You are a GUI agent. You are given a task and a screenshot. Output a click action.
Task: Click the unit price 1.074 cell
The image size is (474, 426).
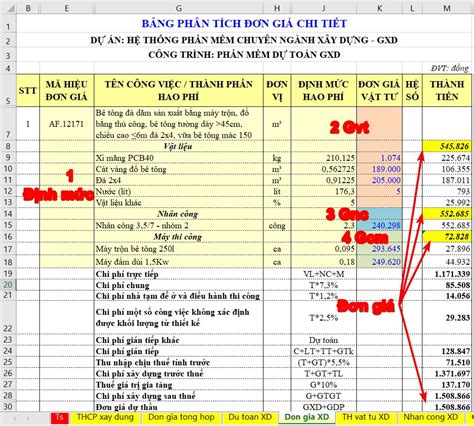click(379, 158)
